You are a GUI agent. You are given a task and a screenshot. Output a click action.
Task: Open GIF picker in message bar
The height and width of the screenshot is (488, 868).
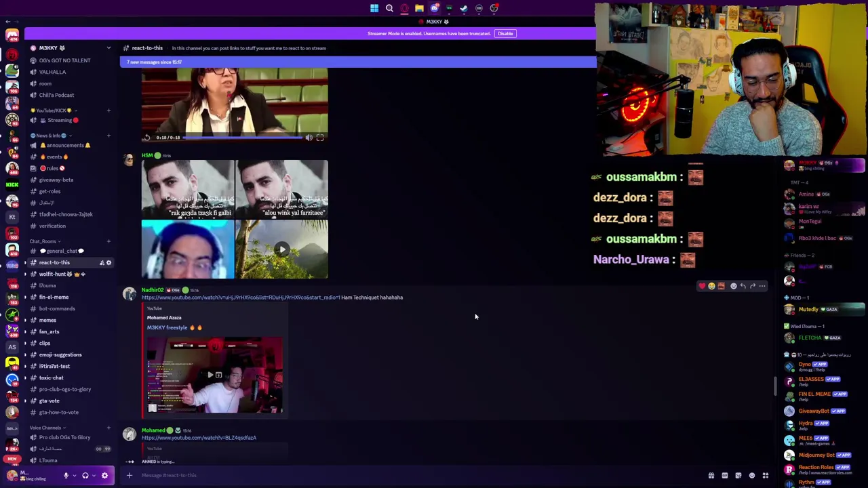pyautogui.click(x=725, y=476)
